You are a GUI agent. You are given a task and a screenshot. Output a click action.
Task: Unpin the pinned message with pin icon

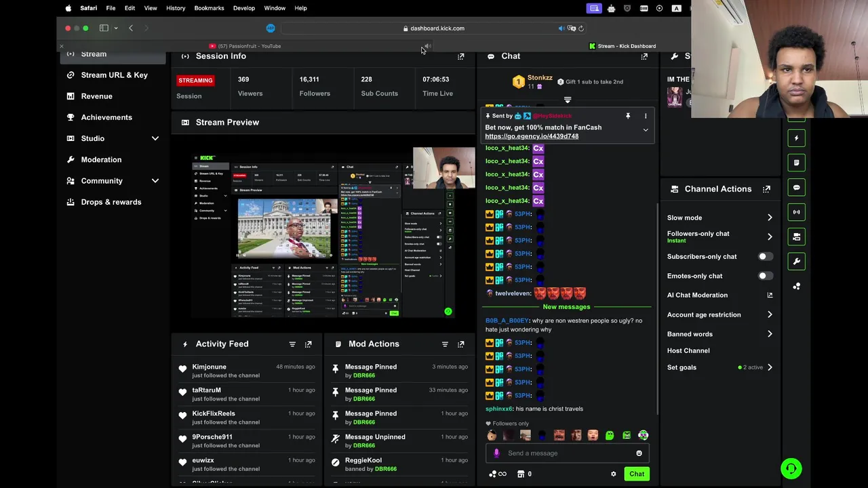(628, 117)
